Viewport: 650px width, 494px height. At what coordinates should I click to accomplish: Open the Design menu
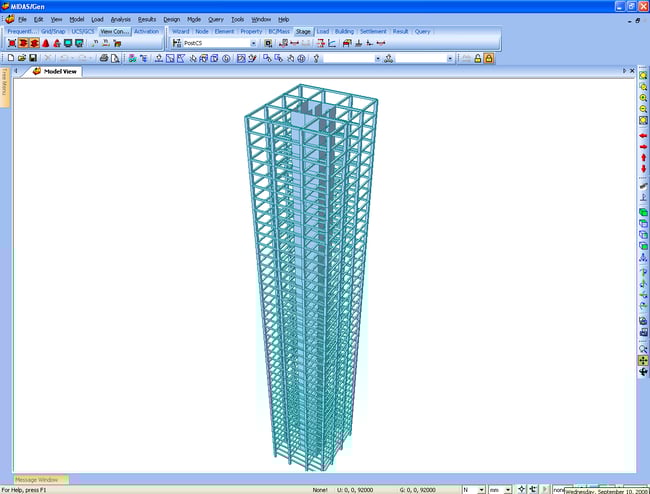point(172,19)
